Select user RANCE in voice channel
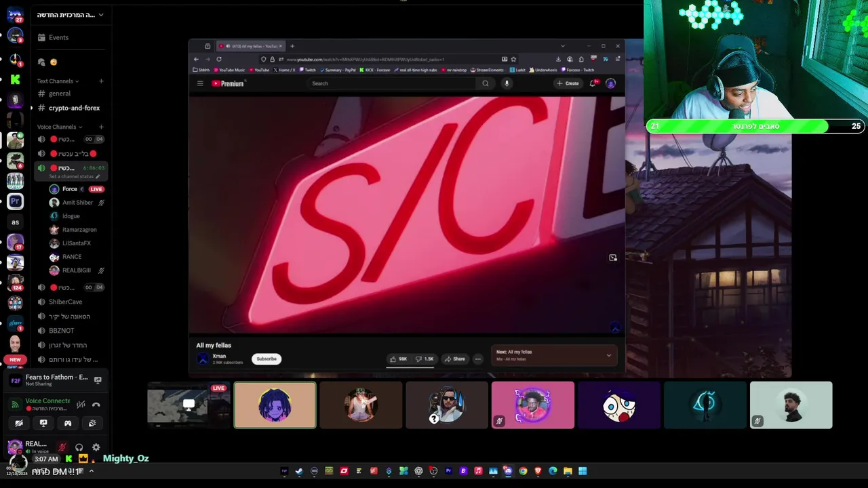This screenshot has height=488, width=868. (x=76, y=257)
